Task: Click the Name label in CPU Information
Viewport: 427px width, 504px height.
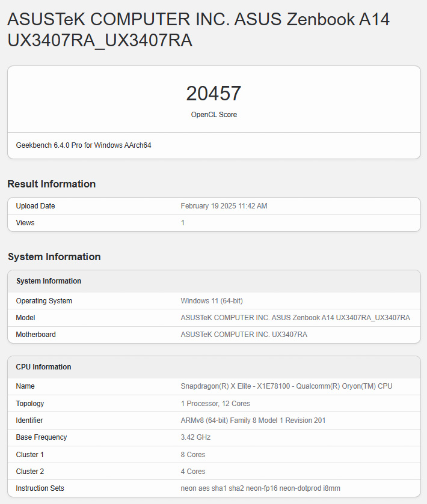Action: (25, 386)
